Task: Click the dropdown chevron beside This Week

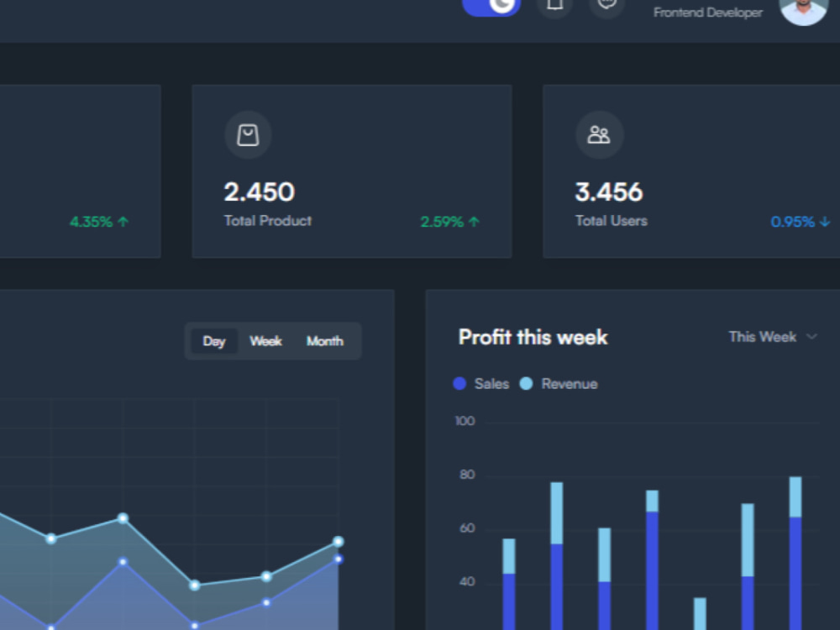Action: coord(811,337)
